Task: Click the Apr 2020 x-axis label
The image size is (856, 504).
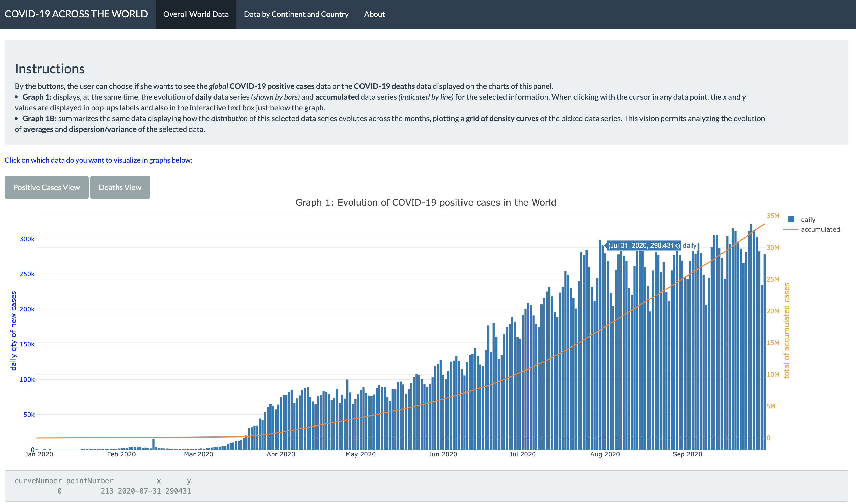Action: [x=280, y=454]
